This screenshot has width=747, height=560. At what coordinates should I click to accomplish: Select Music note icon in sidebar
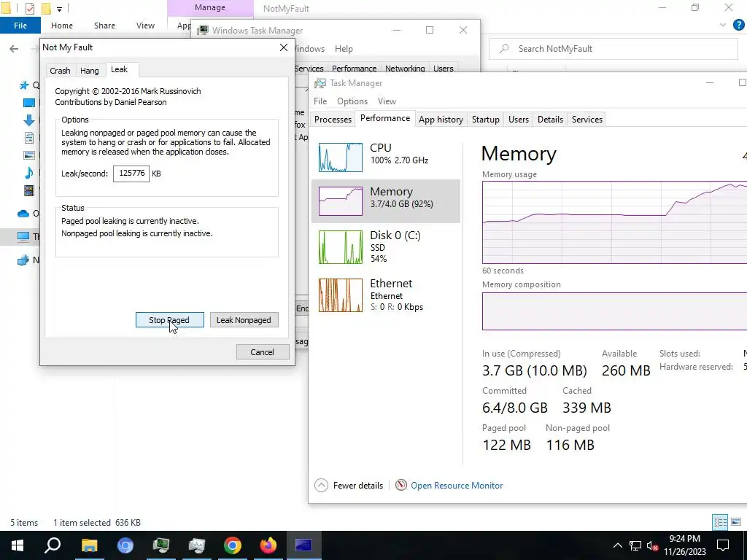(x=29, y=173)
